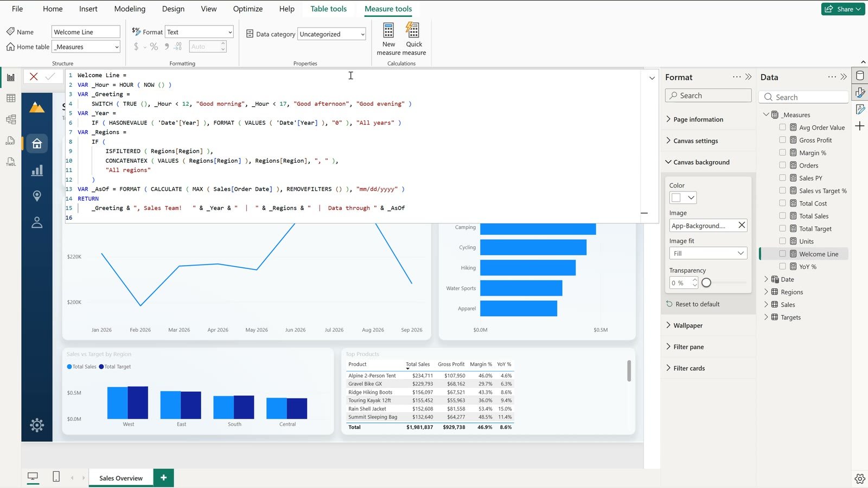This screenshot has width=868, height=488.
Task: Select the home page navigation icon
Action: tap(37, 144)
